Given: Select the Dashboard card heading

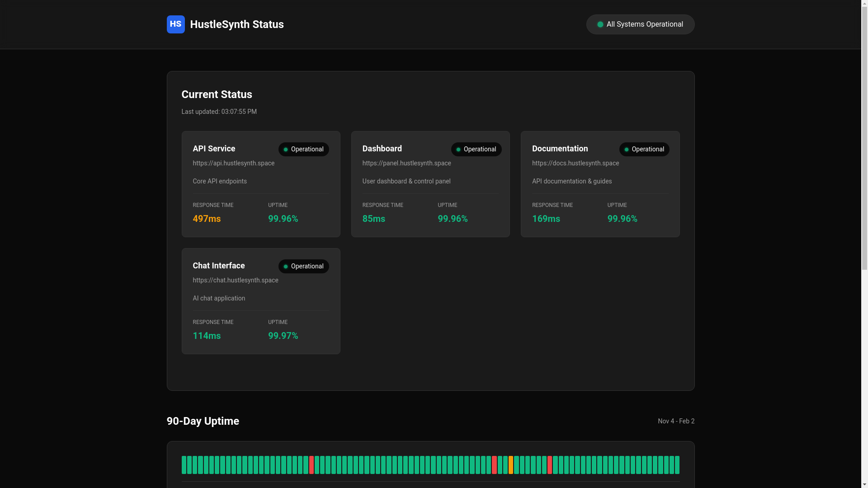Looking at the screenshot, I should tap(382, 149).
